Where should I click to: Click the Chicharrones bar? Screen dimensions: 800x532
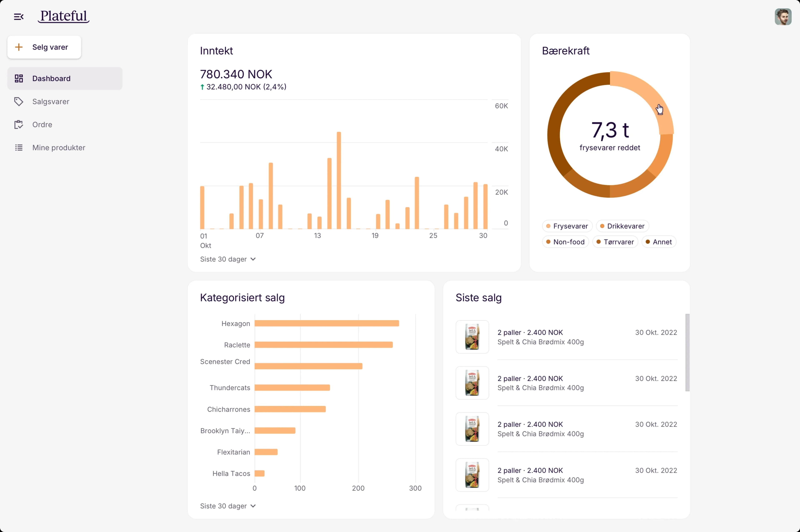pyautogui.click(x=290, y=409)
